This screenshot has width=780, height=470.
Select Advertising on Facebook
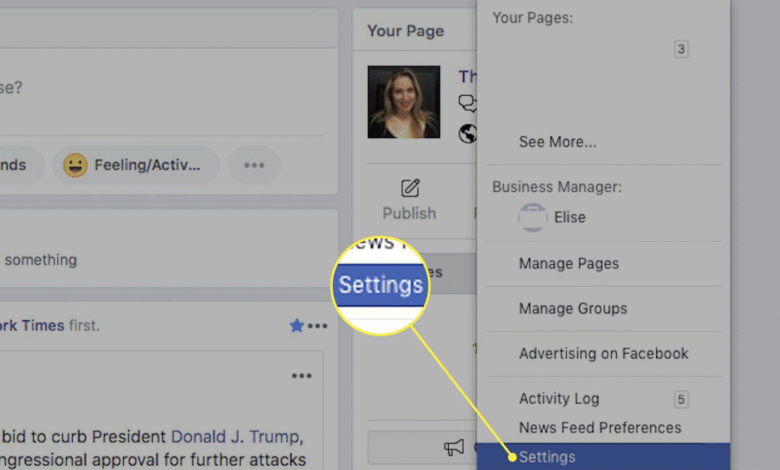(x=603, y=354)
